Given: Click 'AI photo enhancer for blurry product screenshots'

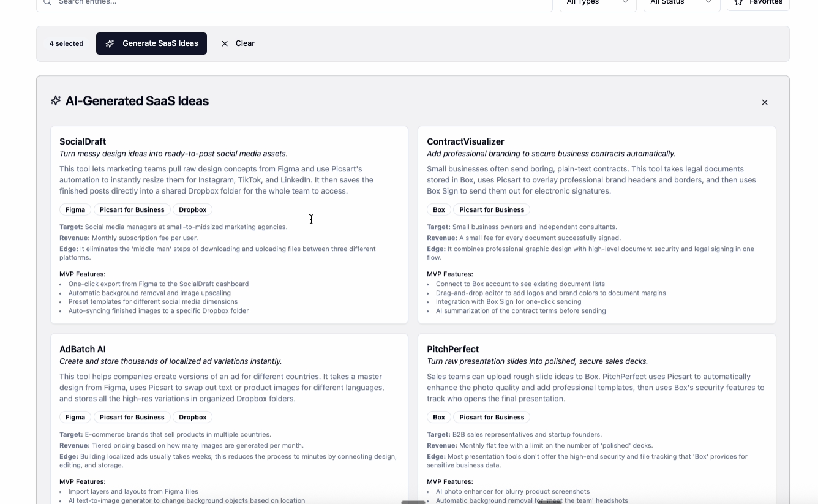Looking at the screenshot, I should tap(513, 491).
